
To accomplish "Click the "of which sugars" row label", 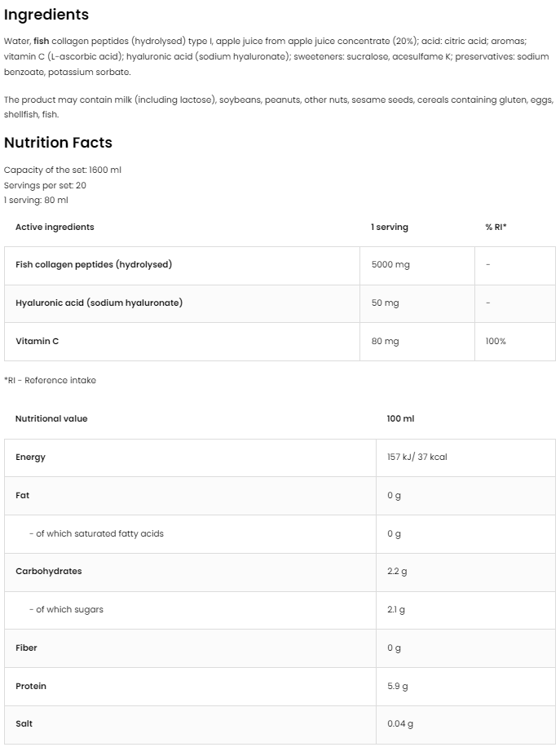I will (x=66, y=609).
